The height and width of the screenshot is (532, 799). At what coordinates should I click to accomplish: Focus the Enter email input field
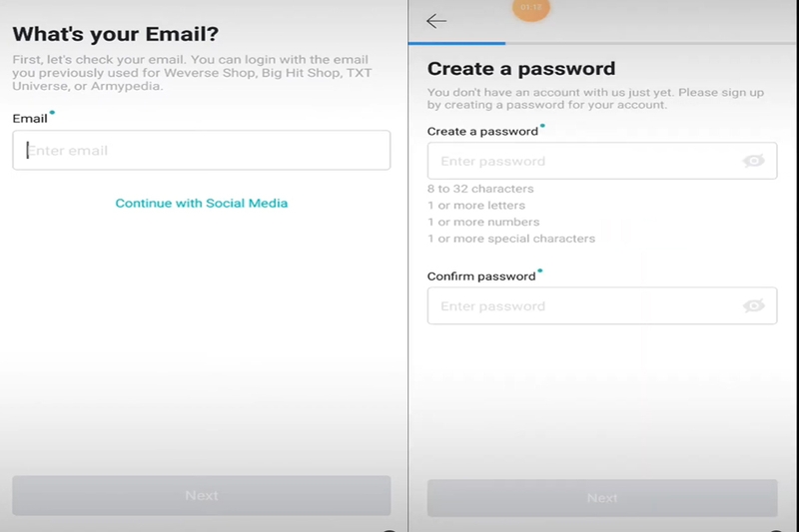click(201, 151)
